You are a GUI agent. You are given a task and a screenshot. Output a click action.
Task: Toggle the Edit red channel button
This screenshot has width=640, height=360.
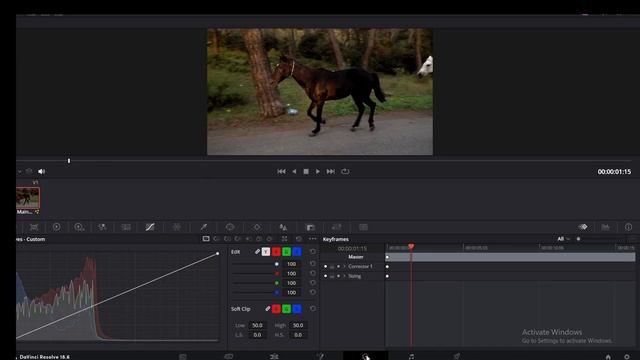(x=276, y=252)
